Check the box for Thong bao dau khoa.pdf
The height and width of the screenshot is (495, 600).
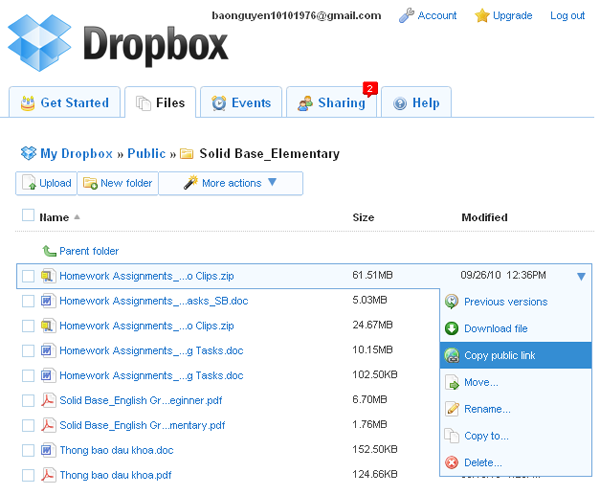point(28,475)
